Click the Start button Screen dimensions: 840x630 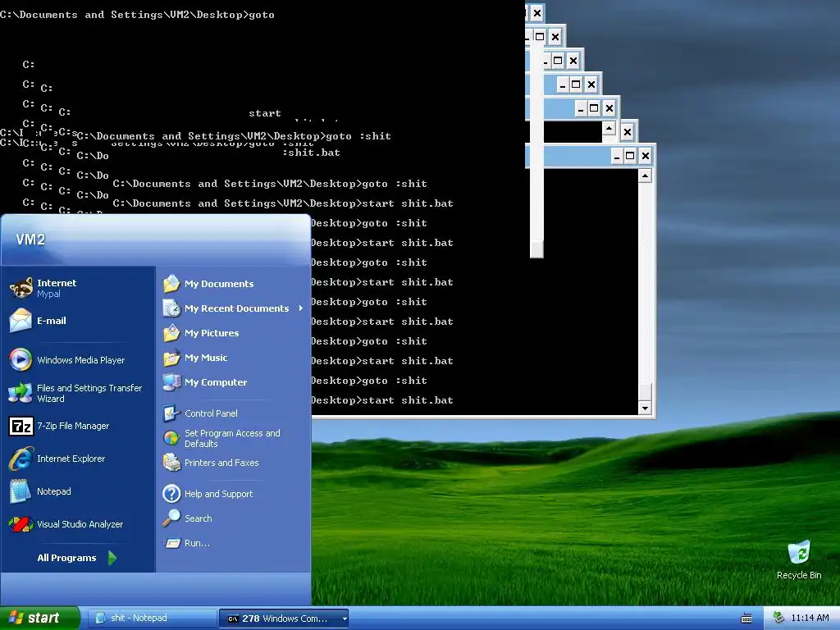pos(39,619)
